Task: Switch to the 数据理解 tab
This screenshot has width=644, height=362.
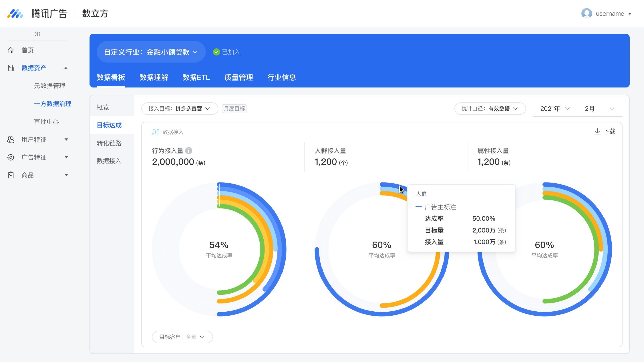Action: [x=154, y=77]
